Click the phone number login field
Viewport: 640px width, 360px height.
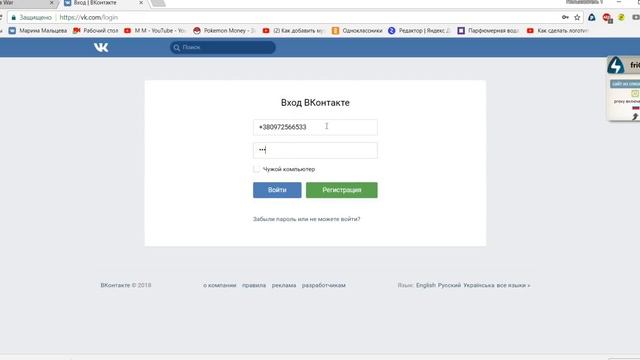coord(315,127)
